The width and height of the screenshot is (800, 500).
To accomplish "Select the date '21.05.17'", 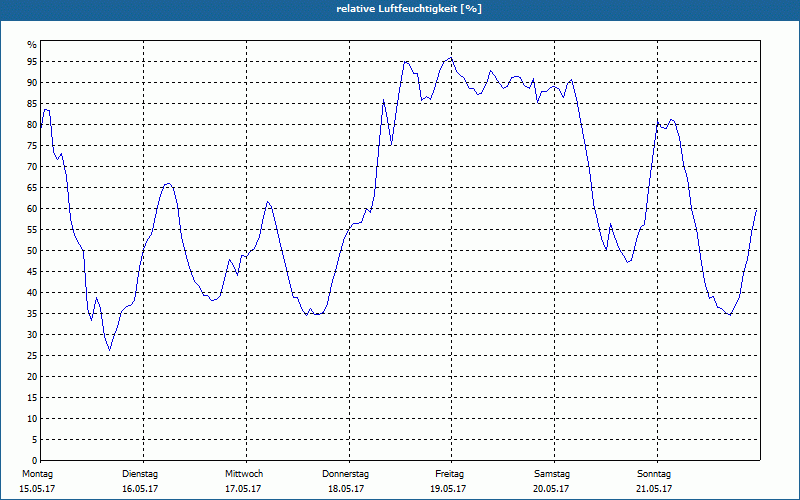I will (x=654, y=489).
